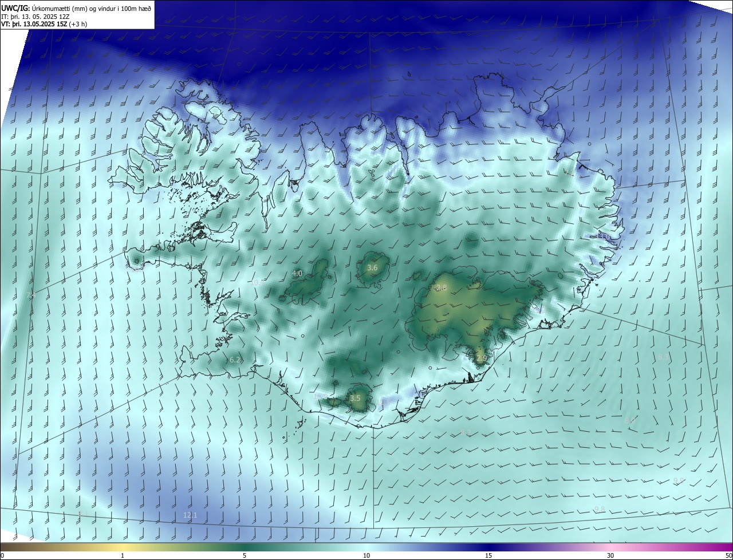Click the 'UWC/IG:' map title label
The image size is (733, 560).
pos(15,9)
